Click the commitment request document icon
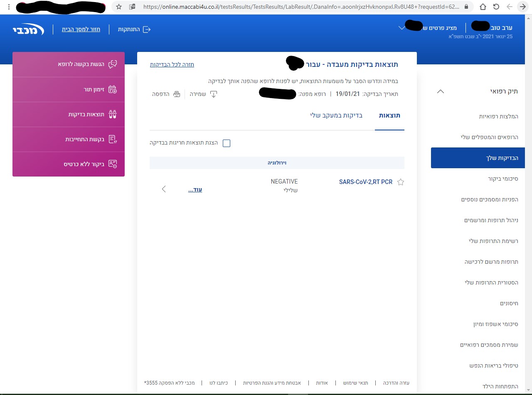532x395 pixels. coord(113,139)
